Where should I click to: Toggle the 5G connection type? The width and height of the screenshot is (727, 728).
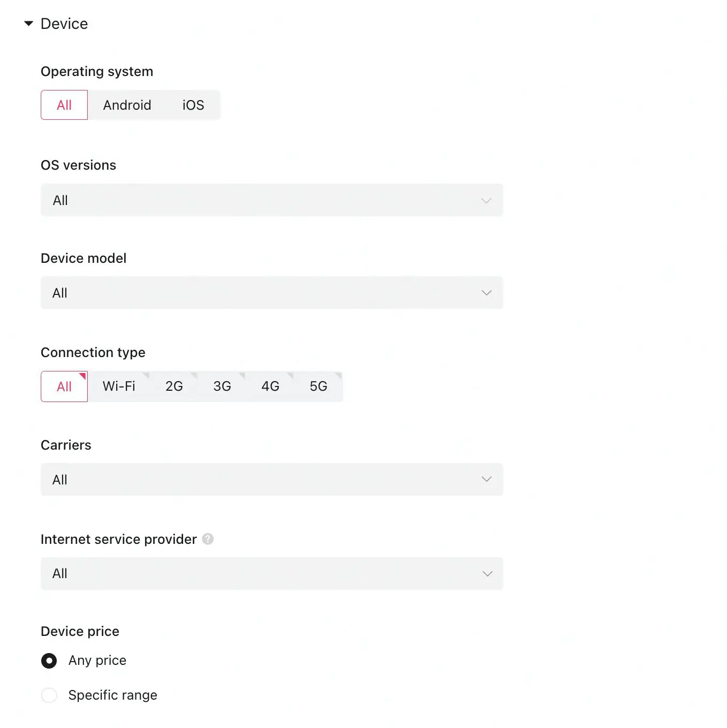[319, 386]
